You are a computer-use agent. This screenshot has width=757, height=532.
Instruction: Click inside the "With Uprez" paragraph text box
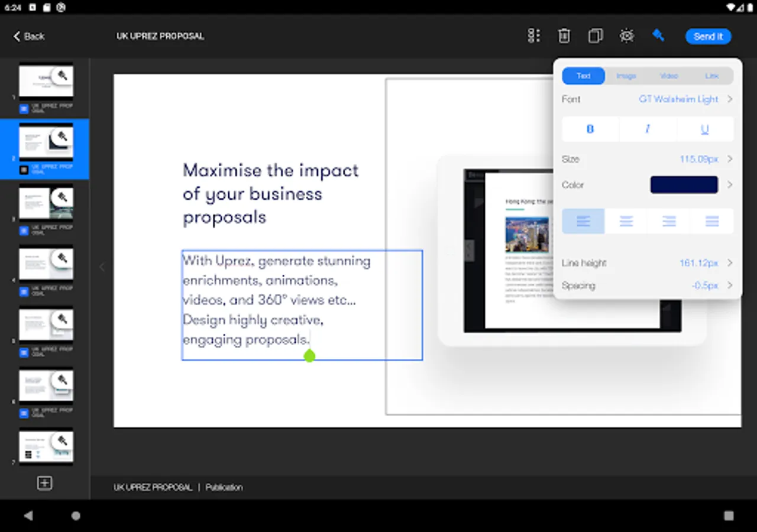(302, 305)
